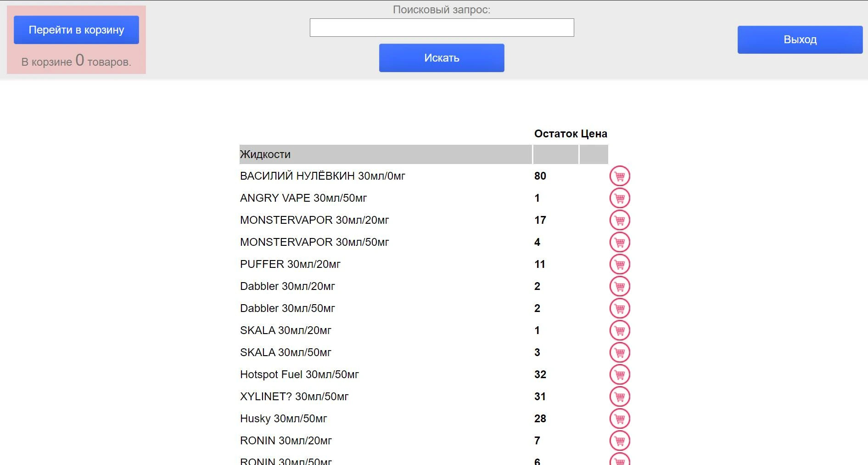Focus the Поисковый запрос search field
Viewport: 868px width, 465px height.
[442, 28]
